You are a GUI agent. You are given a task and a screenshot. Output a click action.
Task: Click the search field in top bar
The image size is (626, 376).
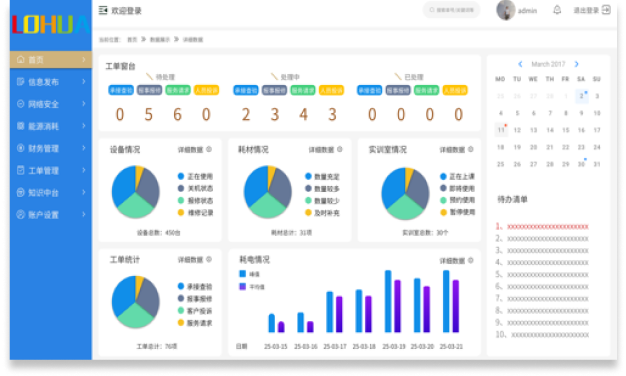click(452, 10)
